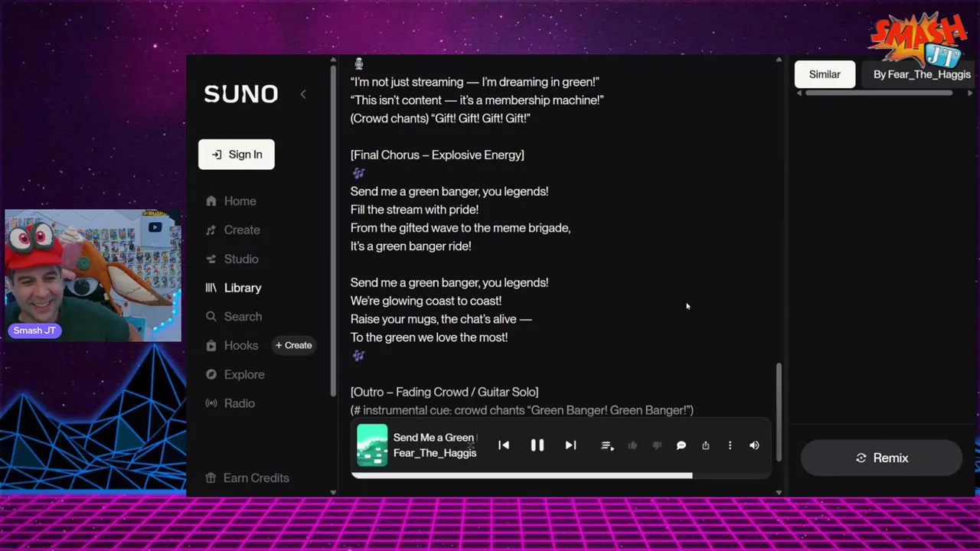Viewport: 980px width, 551px height.
Task: Open the song cover art thumbnail
Action: pos(372,445)
